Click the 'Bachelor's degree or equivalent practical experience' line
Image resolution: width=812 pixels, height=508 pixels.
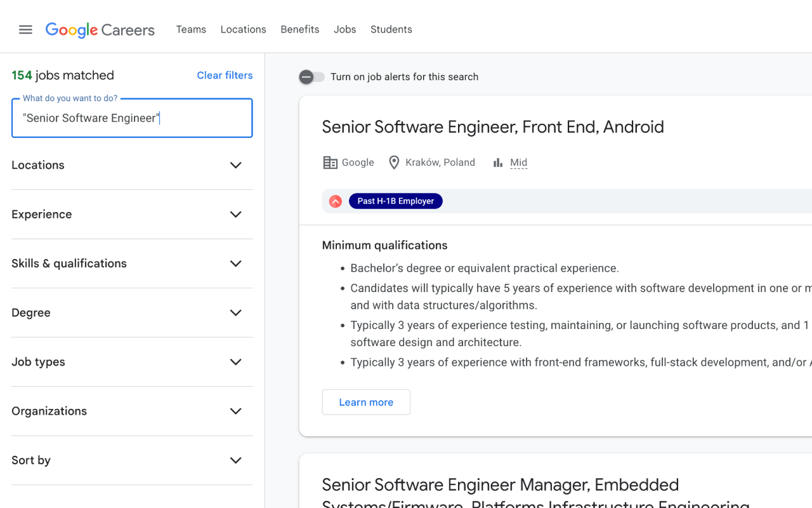(x=485, y=269)
